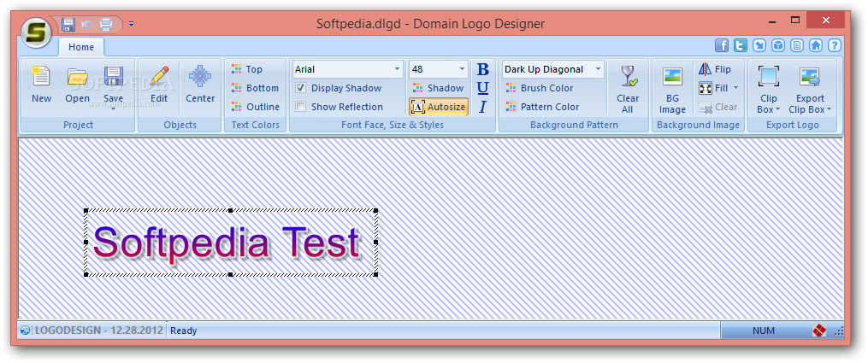
Task: Open an existing project file
Action: coord(78,85)
